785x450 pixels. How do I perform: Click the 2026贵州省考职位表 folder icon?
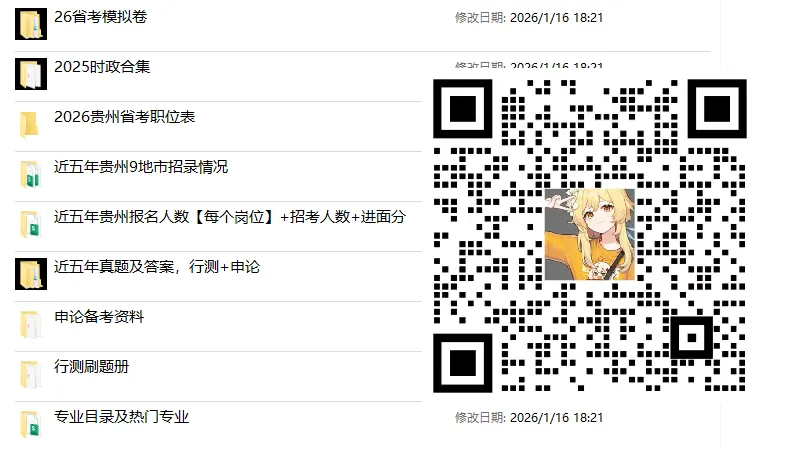[x=30, y=124]
